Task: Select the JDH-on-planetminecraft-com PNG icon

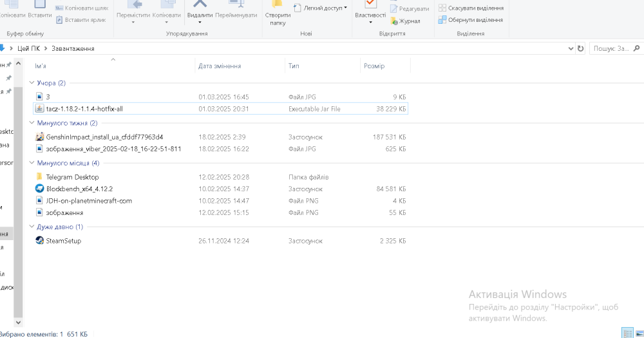Action: pyautogui.click(x=39, y=200)
